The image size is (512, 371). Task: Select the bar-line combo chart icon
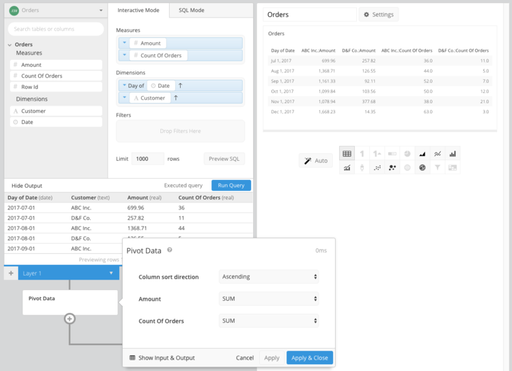coord(347,168)
